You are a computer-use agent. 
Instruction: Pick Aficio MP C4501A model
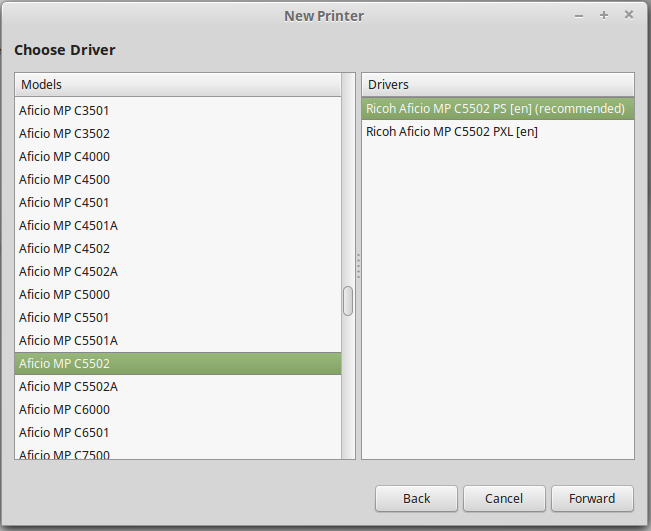click(x=178, y=225)
